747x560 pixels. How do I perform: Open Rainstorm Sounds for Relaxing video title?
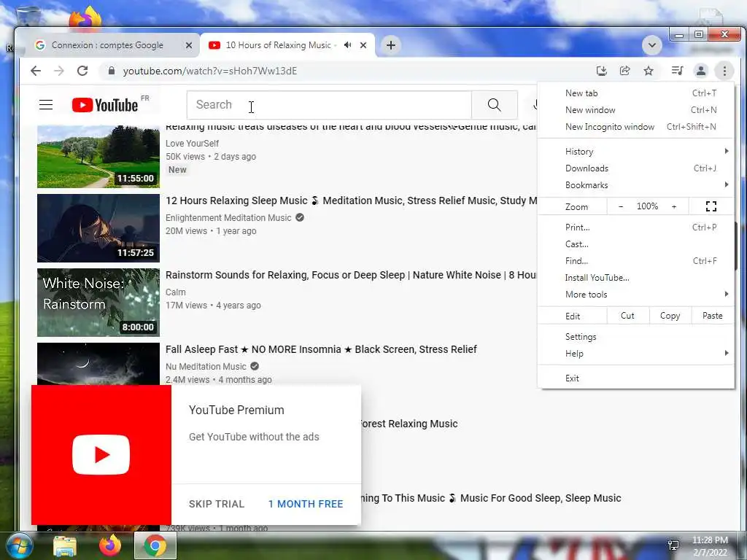point(351,275)
